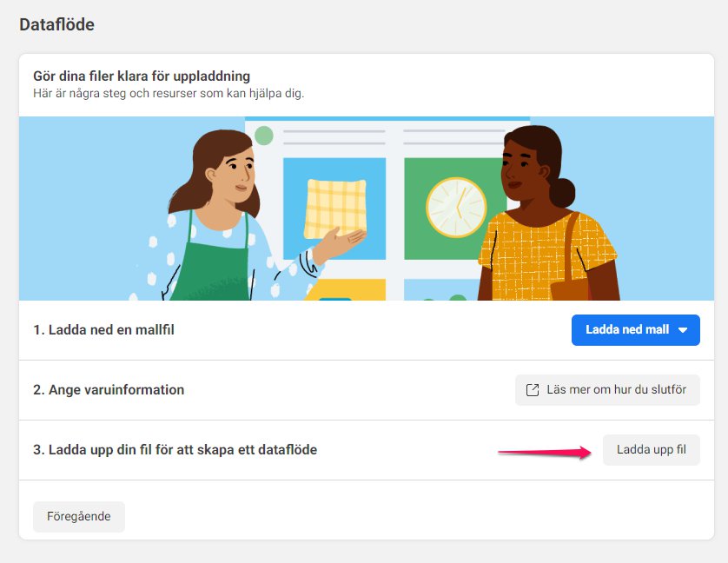
Task: Click the Ladda upp fil button
Action: [x=651, y=450]
